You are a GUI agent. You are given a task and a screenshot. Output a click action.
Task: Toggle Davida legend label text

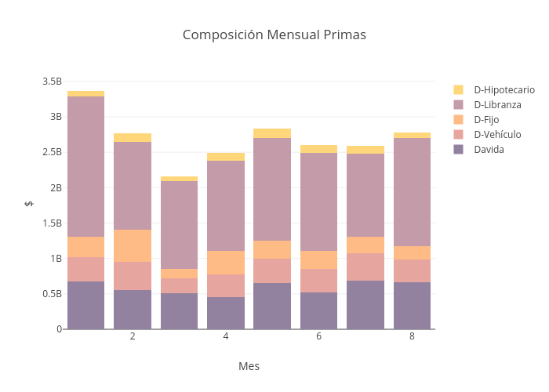489,149
